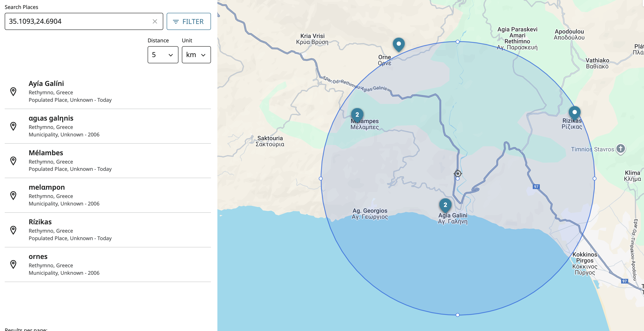The width and height of the screenshot is (644, 331).
Task: Click the top handle of radius circle
Action: click(457, 42)
